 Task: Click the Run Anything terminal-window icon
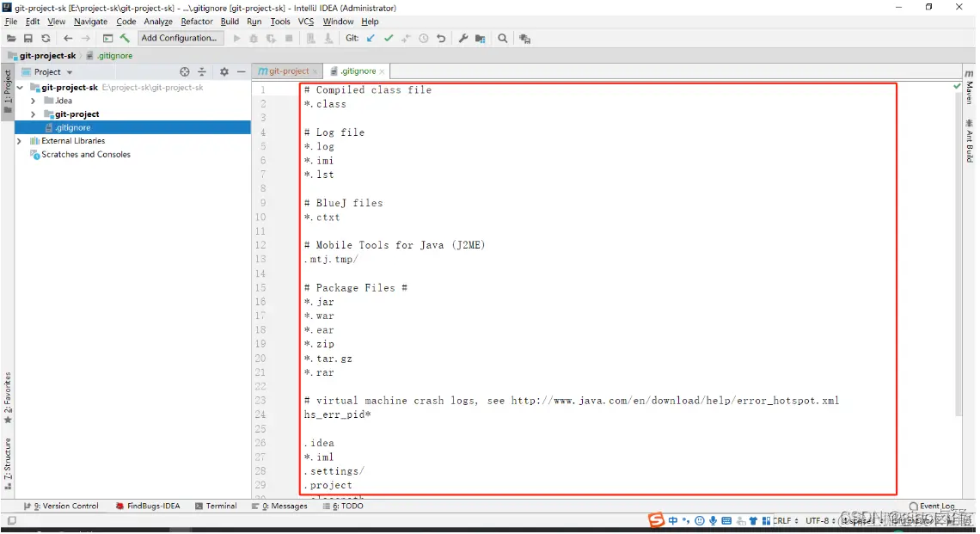point(108,38)
